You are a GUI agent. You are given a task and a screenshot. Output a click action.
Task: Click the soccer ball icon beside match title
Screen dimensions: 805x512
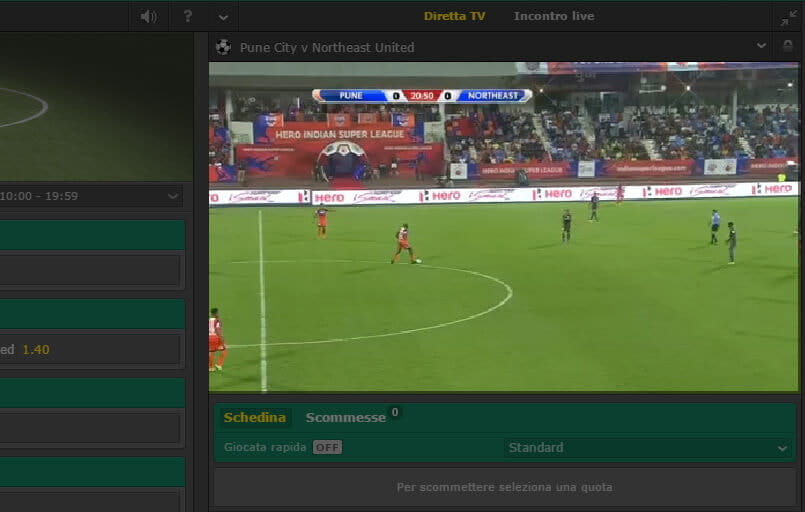pyautogui.click(x=223, y=47)
